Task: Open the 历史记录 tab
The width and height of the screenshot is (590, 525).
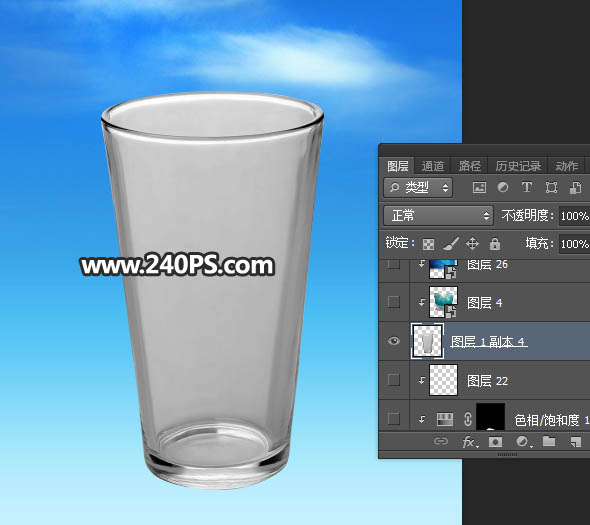Action: 518,166
